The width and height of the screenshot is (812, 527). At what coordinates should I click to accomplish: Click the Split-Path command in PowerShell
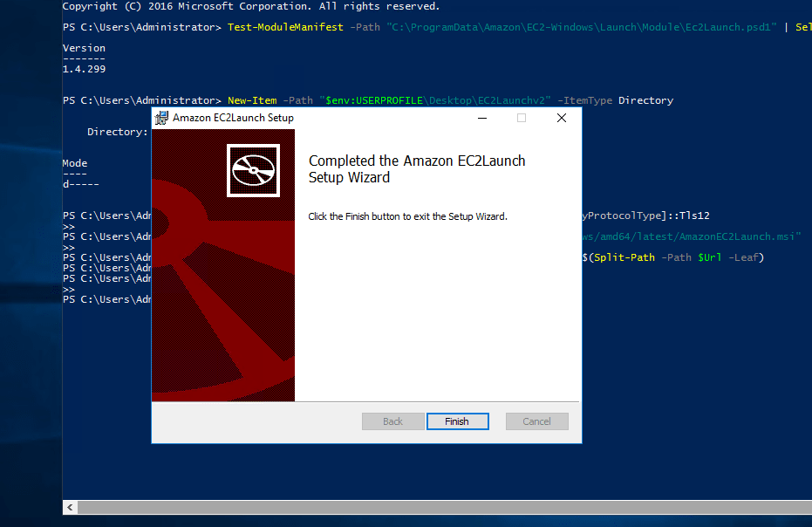click(624, 257)
